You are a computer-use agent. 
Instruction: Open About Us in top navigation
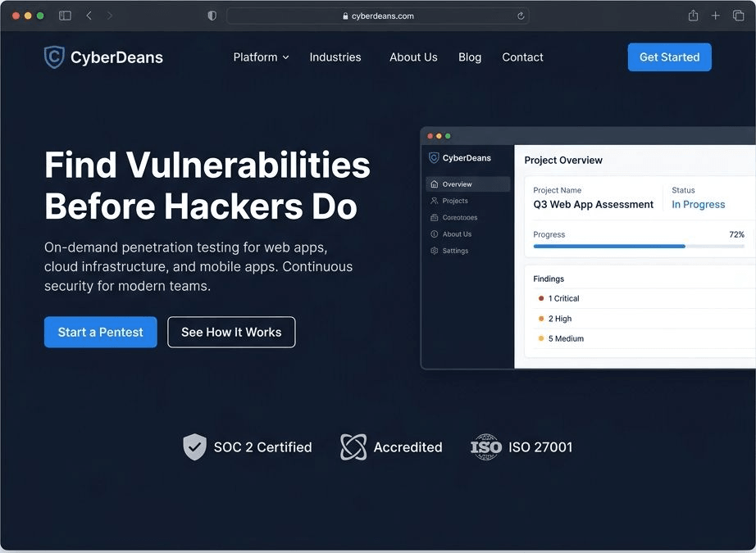pos(413,57)
